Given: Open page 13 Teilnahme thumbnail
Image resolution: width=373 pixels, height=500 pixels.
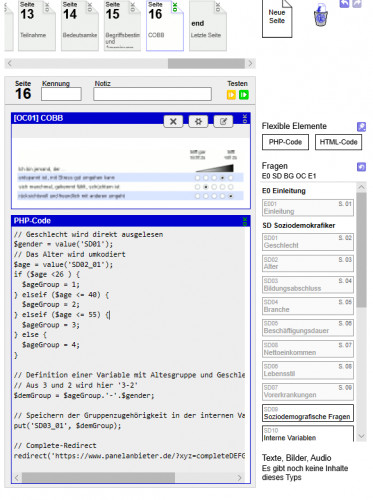Looking at the screenshot, I should coord(37,25).
